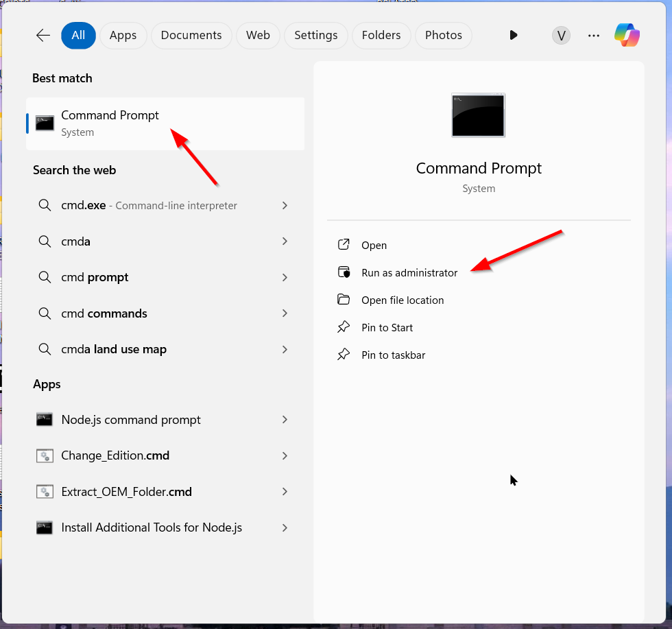Expand the Change_Edition.cmd chevron
This screenshot has height=629, width=672.
point(285,455)
